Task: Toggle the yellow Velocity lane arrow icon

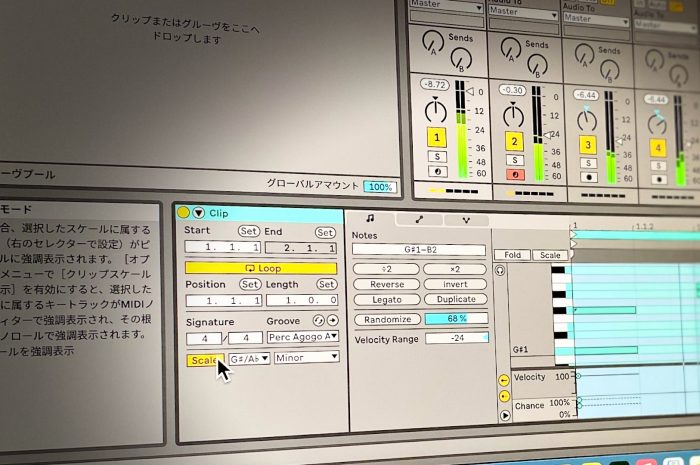Action: click(x=504, y=380)
